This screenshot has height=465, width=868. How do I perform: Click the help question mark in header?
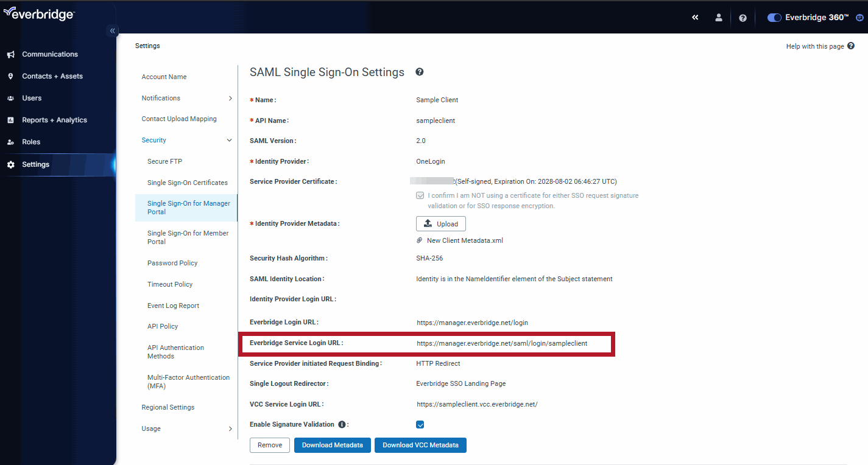point(743,18)
